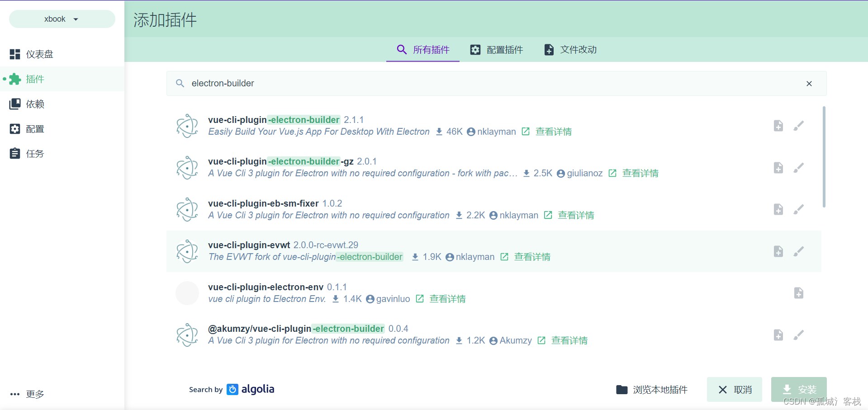Click brush icon on vue-cli-plugin-electron-builder 2.1.1 row
The height and width of the screenshot is (410, 868).
pos(799,126)
